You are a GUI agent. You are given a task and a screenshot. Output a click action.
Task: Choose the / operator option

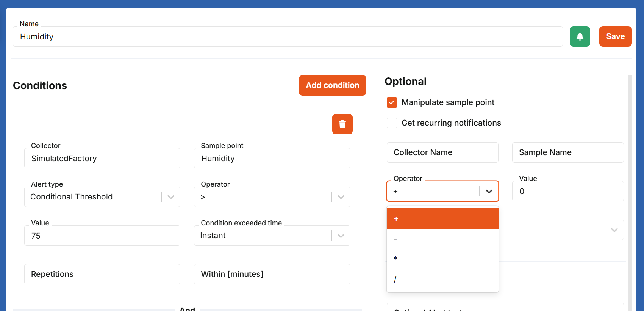pyautogui.click(x=442, y=280)
